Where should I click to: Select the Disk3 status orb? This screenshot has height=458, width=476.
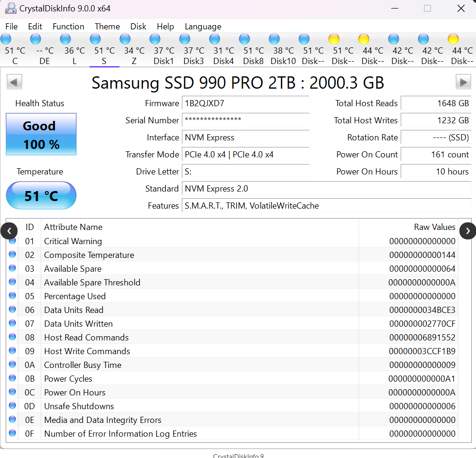click(x=185, y=39)
